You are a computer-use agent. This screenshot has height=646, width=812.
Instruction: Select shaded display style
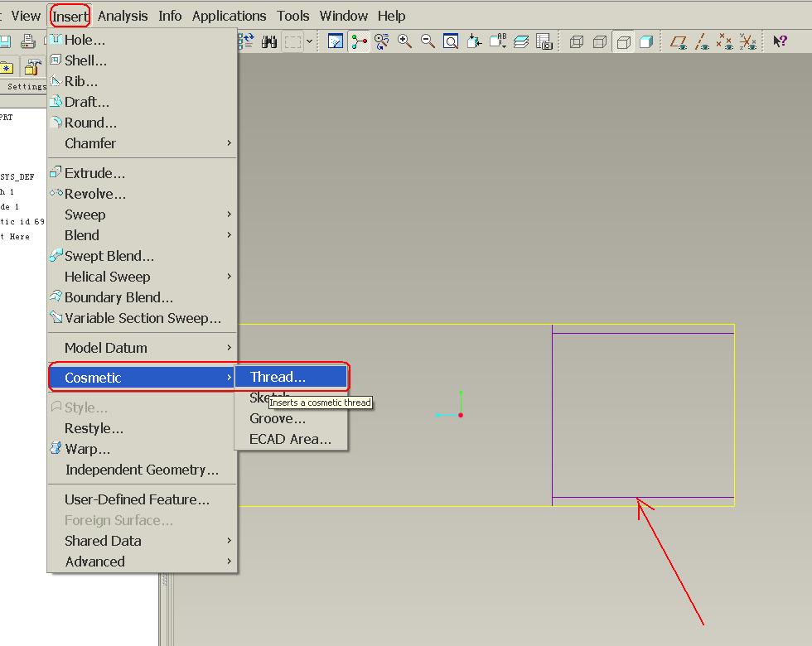(x=646, y=41)
